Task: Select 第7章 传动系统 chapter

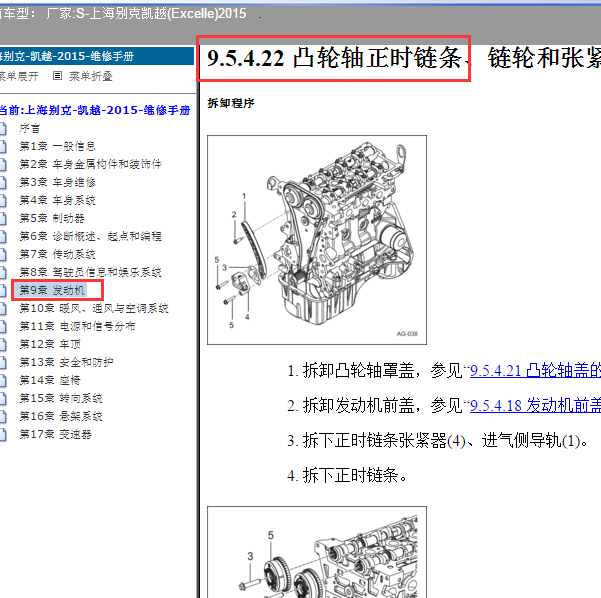Action: (57, 254)
